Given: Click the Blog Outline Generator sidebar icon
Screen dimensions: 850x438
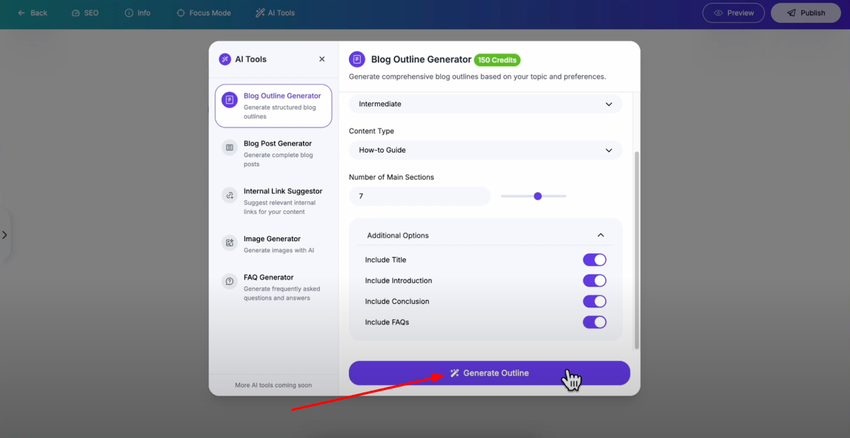Looking at the screenshot, I should pos(229,100).
